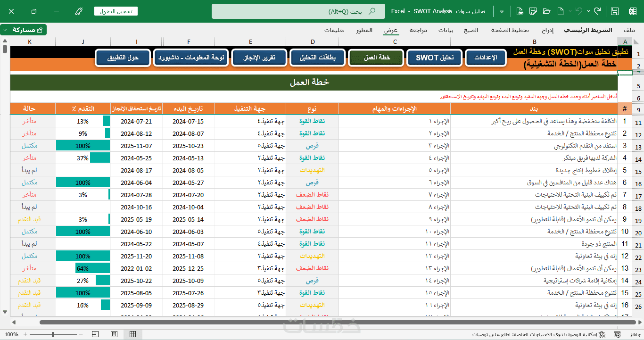
Task: Open the Coming Soon megaphone icon
Action: click(x=79, y=11)
